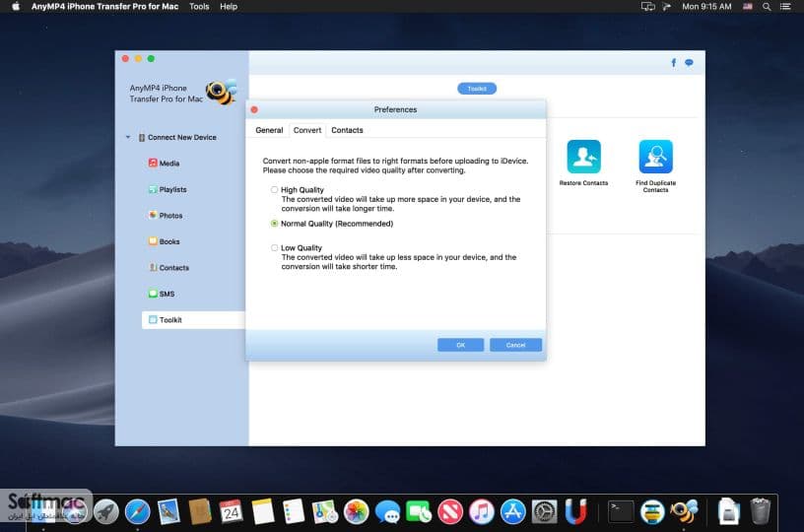Collapse the Connect New Device tree
The width and height of the screenshot is (804, 532).
coord(128,137)
